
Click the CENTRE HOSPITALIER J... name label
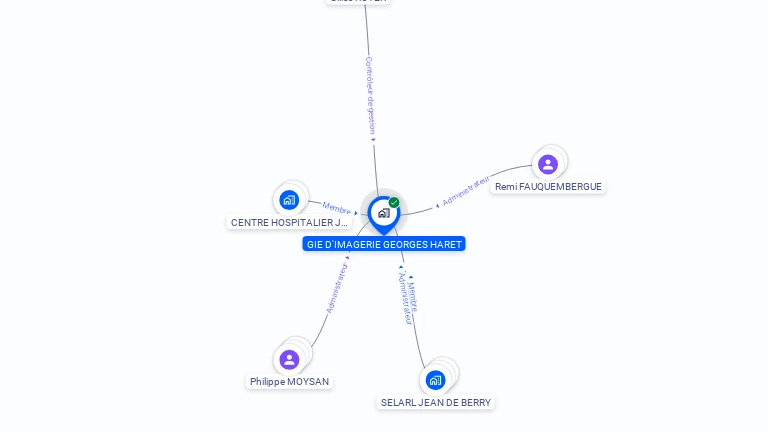click(289, 222)
